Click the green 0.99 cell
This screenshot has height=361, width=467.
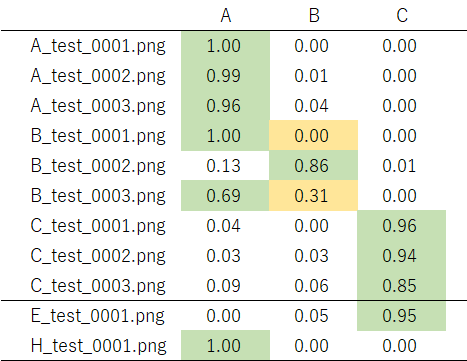(x=225, y=75)
